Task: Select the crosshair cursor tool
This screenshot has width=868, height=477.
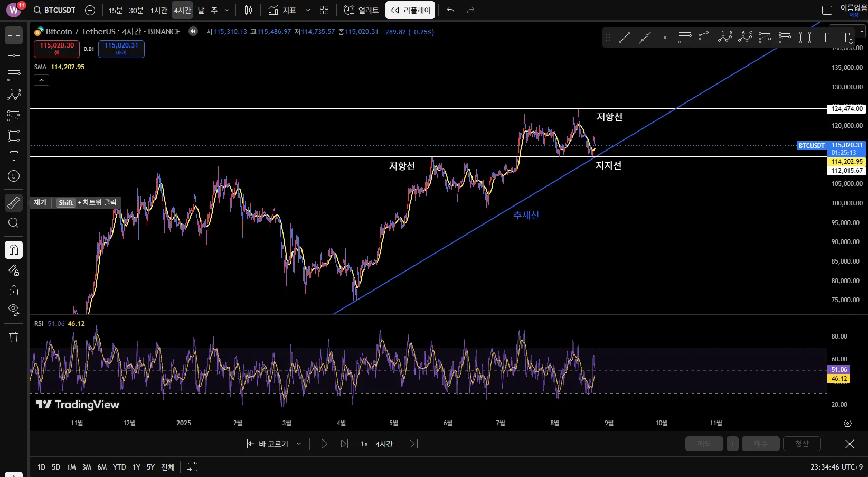Action: coord(14,35)
